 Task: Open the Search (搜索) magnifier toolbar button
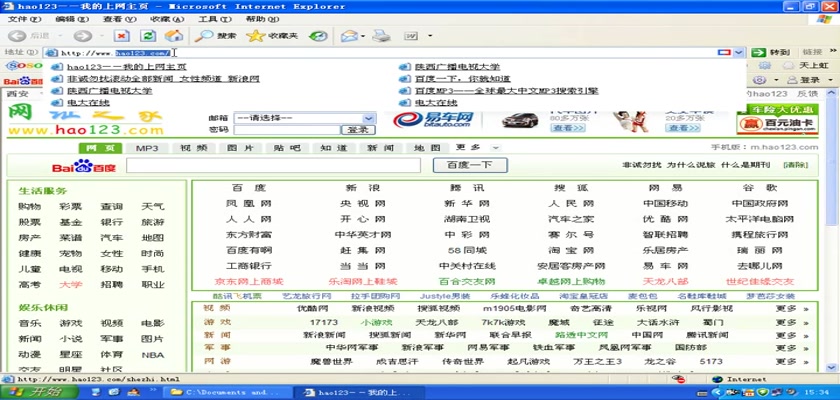[215, 36]
